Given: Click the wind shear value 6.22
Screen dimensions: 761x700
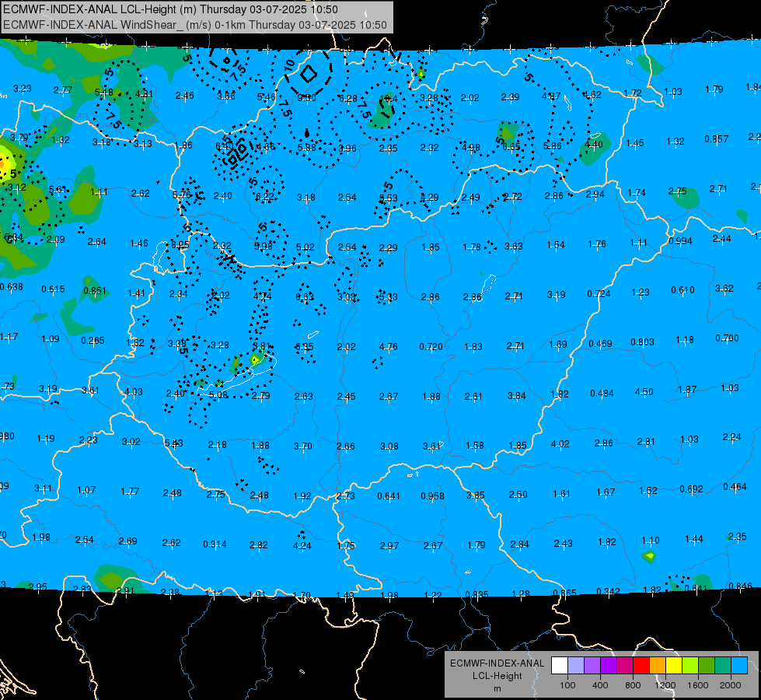Looking at the screenshot, I should point(265,197).
